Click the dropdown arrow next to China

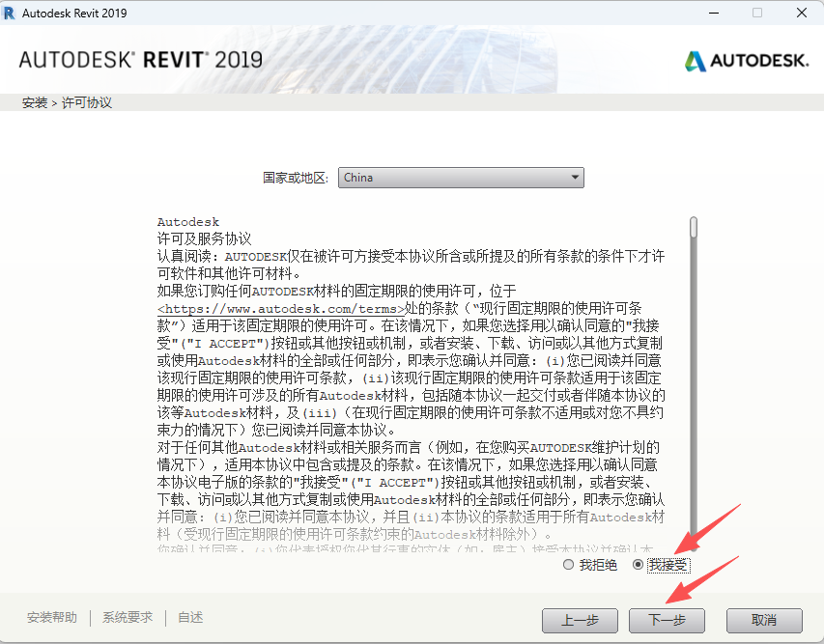point(576,177)
